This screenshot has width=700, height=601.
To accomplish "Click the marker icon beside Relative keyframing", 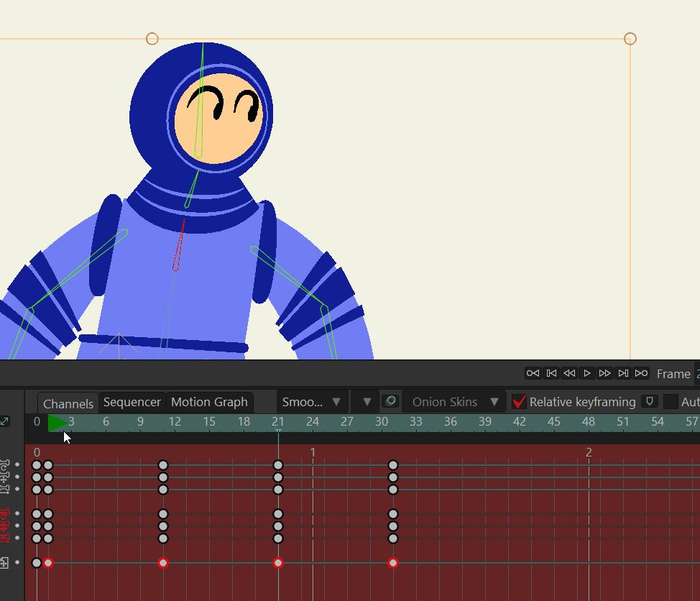I will point(649,401).
